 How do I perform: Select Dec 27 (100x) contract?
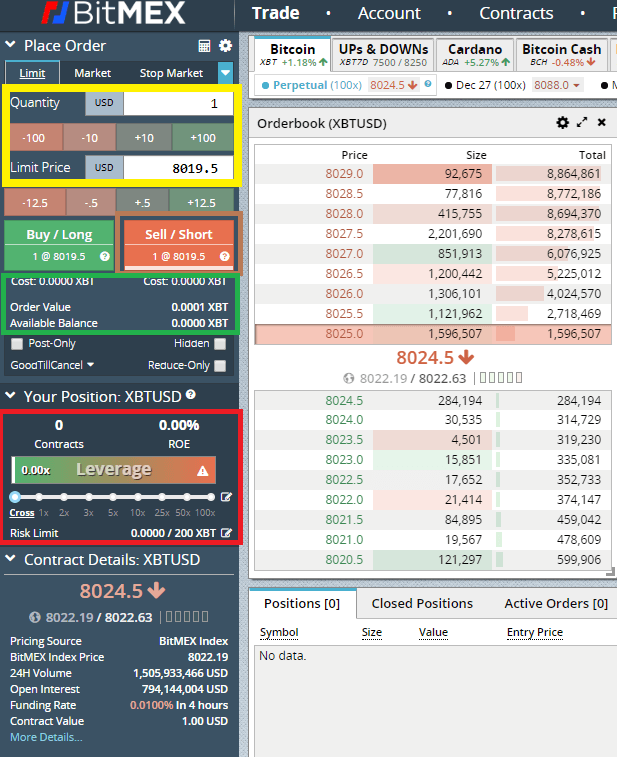point(485,85)
